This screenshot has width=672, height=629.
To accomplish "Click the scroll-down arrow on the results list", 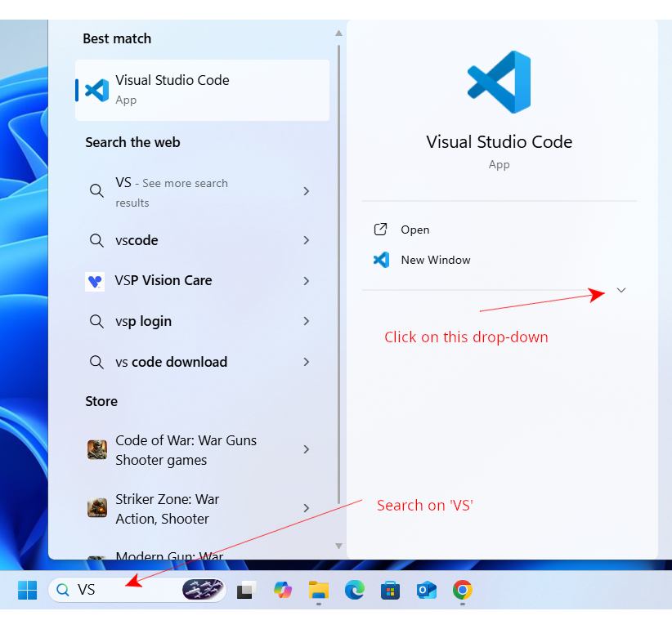I will 338,546.
